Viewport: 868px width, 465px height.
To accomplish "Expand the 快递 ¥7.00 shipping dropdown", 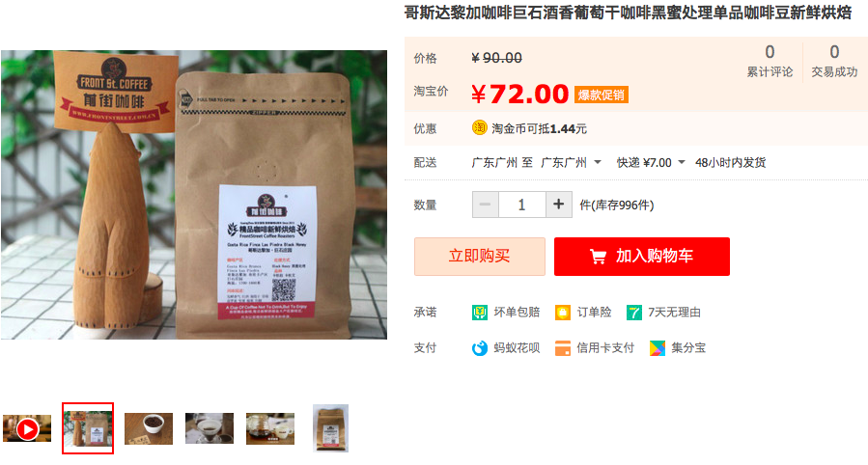I will coord(651,162).
